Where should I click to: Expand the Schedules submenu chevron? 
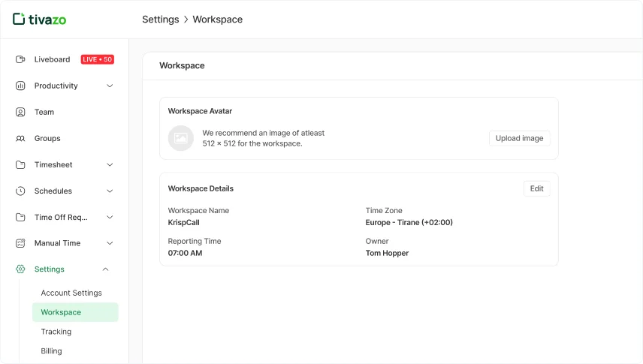click(x=110, y=191)
